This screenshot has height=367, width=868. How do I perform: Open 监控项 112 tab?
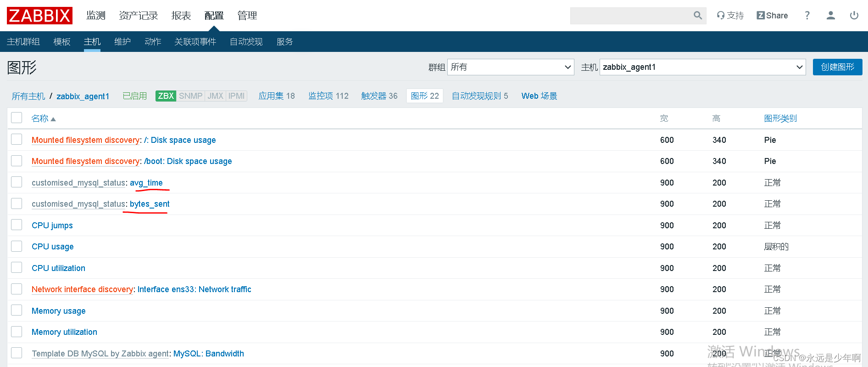click(328, 96)
